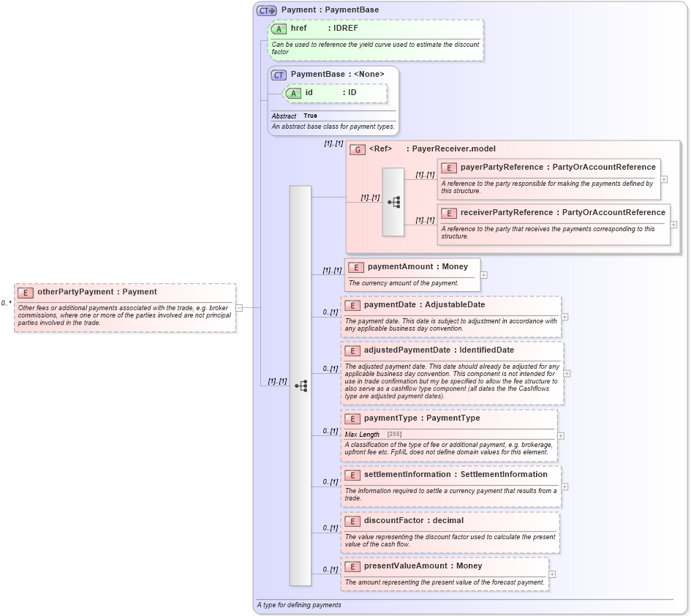Click the otherPartyPayment broker commissions description
Image resolution: width=691 pixels, height=616 pixels.
coord(124,315)
